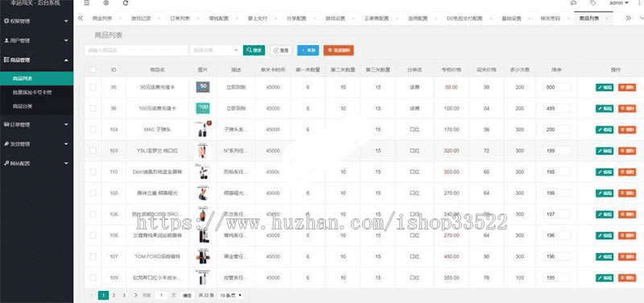Screen dimensions: 644x303
Task: Click the 商品管理 grid icon
Action: tap(6, 60)
